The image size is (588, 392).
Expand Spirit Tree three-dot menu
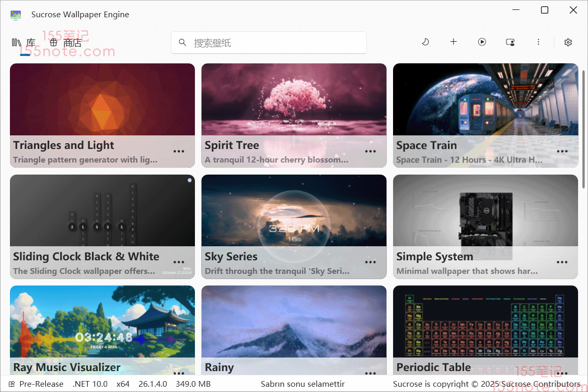371,152
